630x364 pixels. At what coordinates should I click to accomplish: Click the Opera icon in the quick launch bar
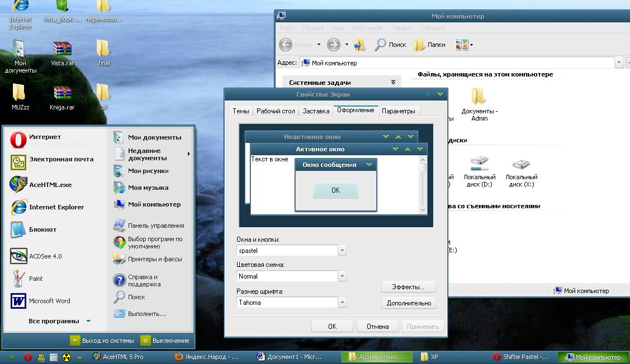tap(28, 357)
